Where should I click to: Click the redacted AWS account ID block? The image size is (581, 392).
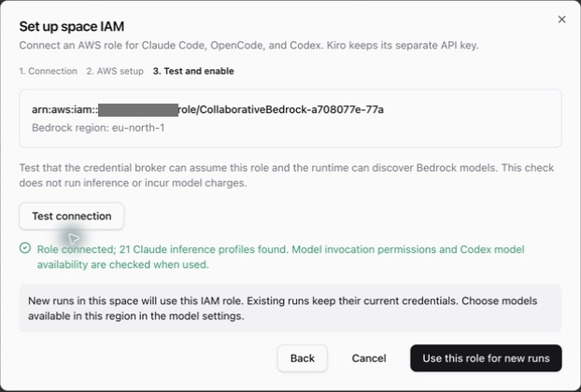138,110
